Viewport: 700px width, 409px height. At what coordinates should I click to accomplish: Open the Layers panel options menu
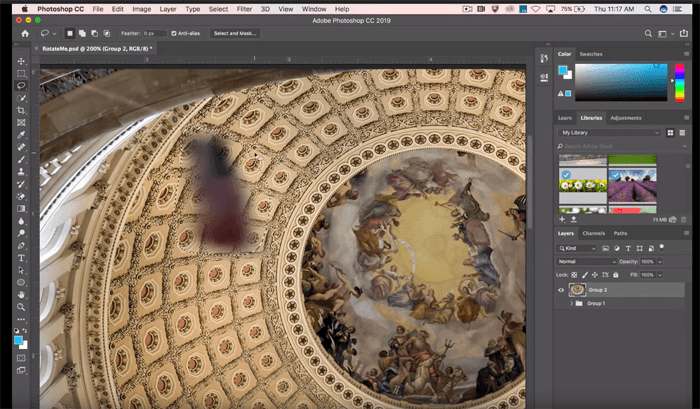click(687, 233)
